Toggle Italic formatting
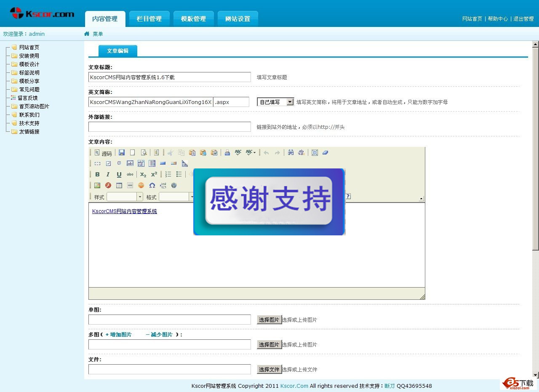This screenshot has width=539, height=392. [x=108, y=174]
